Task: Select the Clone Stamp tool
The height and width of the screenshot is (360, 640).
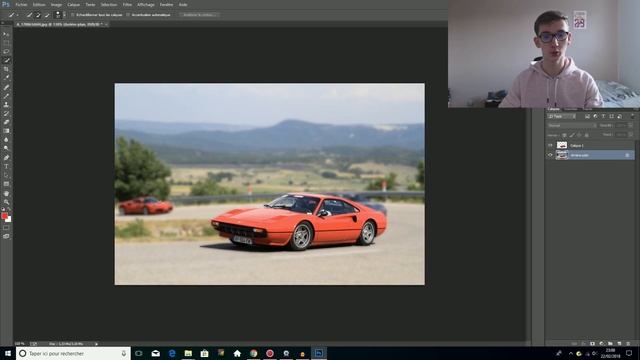Action: tap(6, 104)
